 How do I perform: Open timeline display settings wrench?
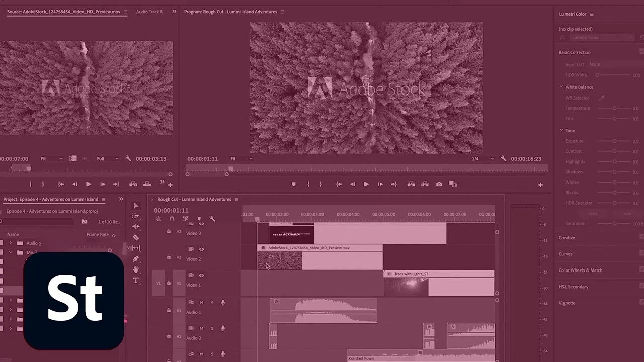213,219
